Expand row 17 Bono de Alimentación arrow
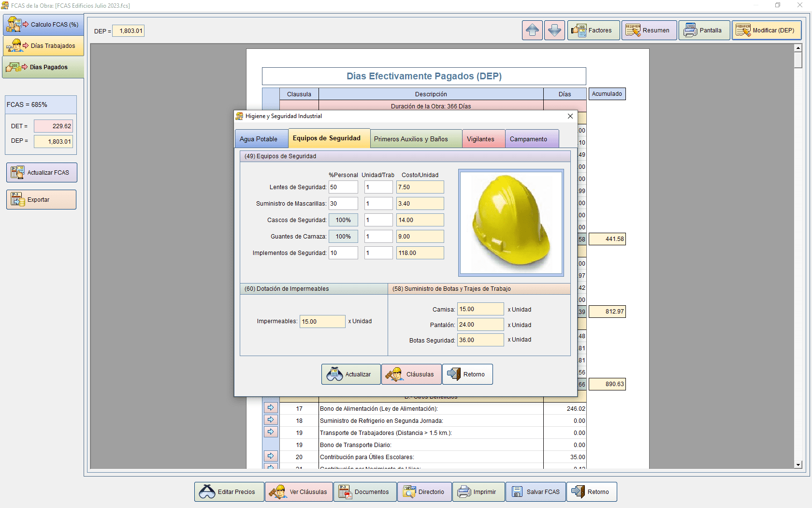 (x=271, y=408)
